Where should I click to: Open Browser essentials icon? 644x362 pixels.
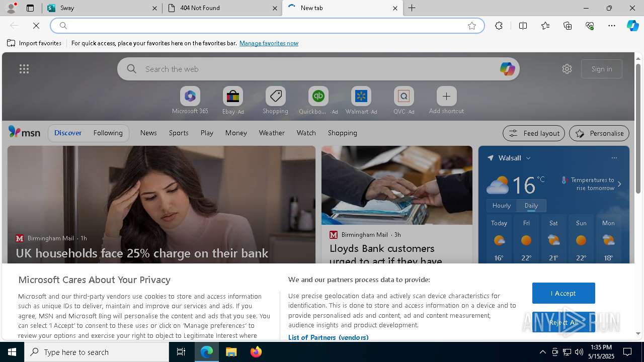point(590,26)
